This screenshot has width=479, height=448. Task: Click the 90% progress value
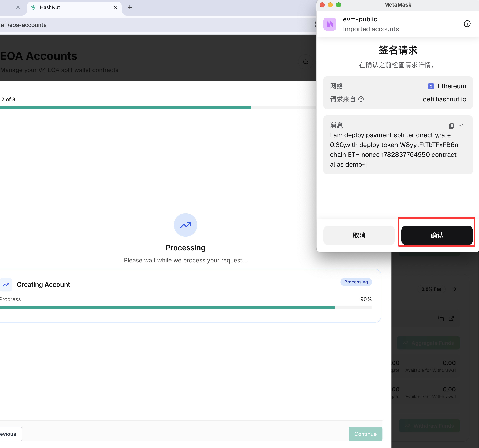click(366, 299)
